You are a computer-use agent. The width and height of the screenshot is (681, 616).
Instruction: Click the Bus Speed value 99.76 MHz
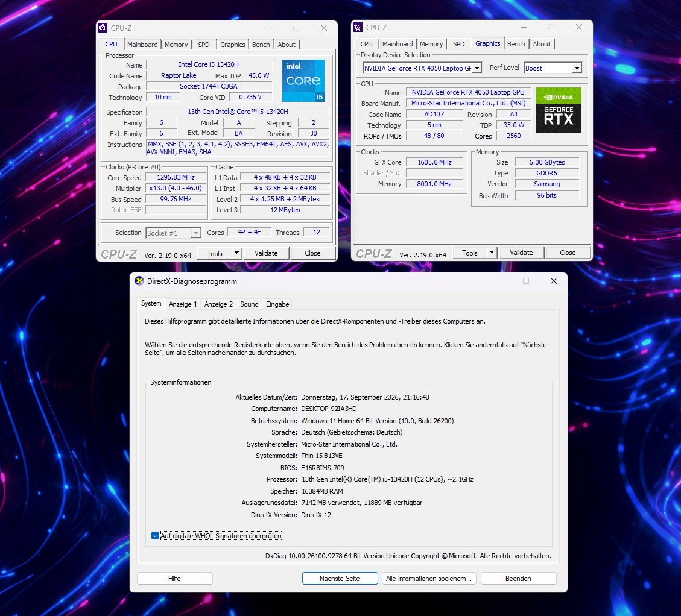176,200
